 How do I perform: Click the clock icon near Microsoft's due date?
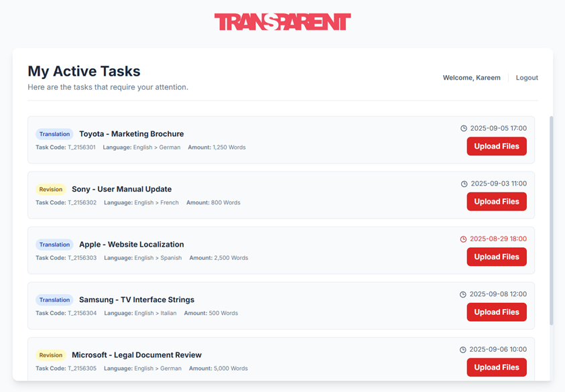click(462, 349)
